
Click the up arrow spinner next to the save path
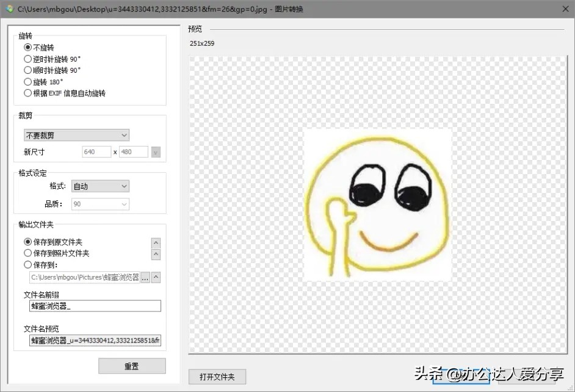click(156, 277)
